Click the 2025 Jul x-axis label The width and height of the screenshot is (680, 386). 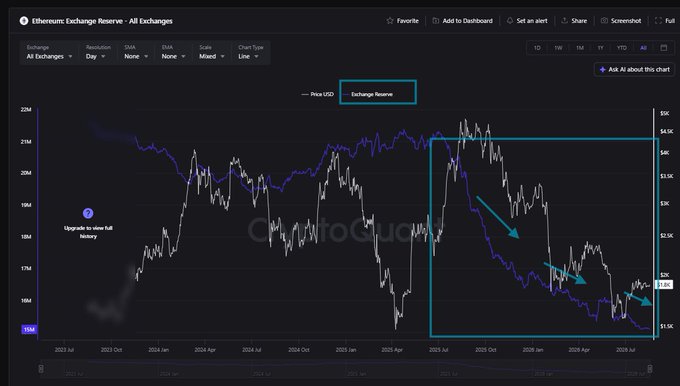pyautogui.click(x=438, y=350)
